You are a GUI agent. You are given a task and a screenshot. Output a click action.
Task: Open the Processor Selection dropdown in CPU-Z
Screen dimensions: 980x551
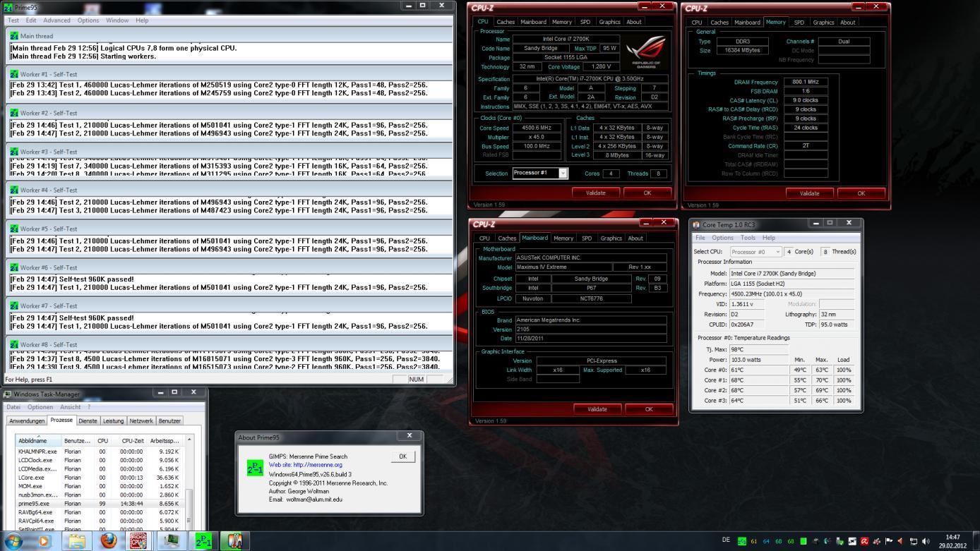tap(563, 173)
